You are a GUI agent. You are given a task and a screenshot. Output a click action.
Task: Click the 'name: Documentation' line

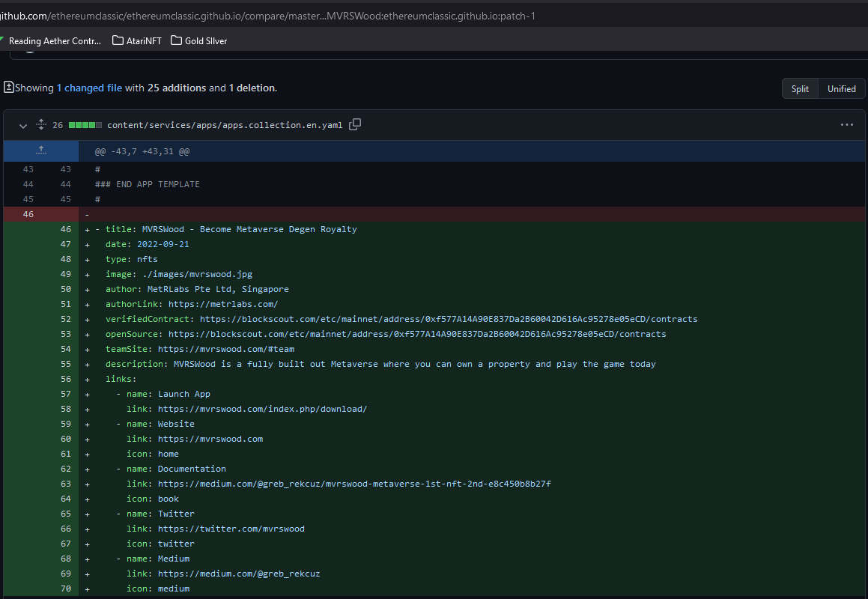coord(176,469)
